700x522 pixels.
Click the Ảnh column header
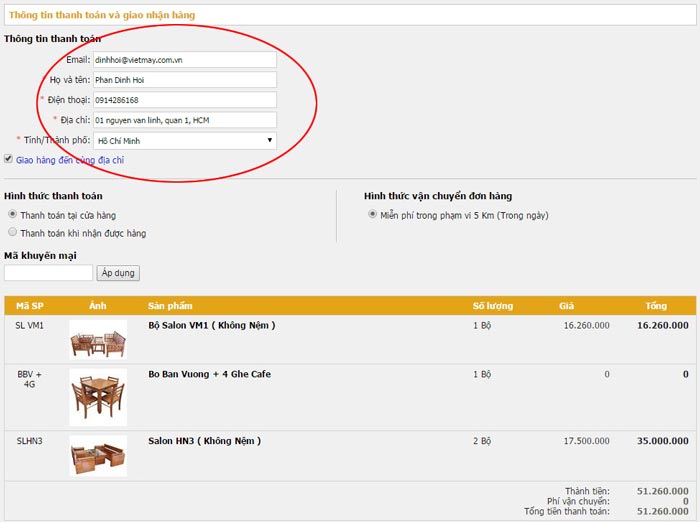tap(98, 306)
